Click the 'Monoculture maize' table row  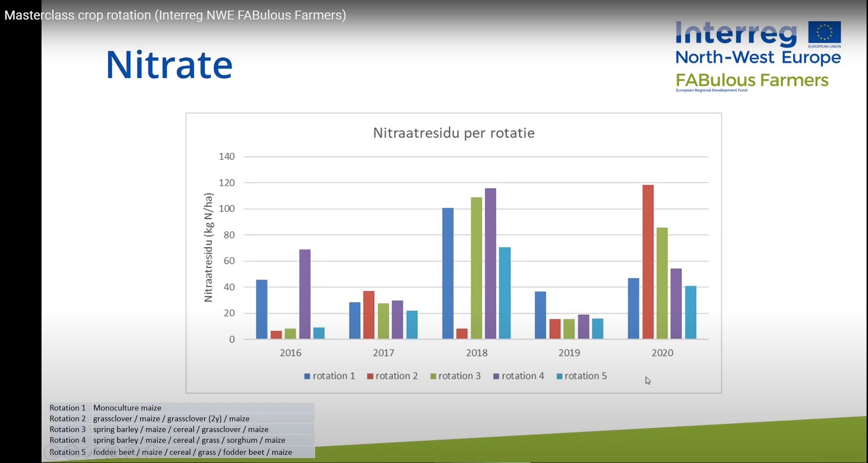pyautogui.click(x=181, y=408)
